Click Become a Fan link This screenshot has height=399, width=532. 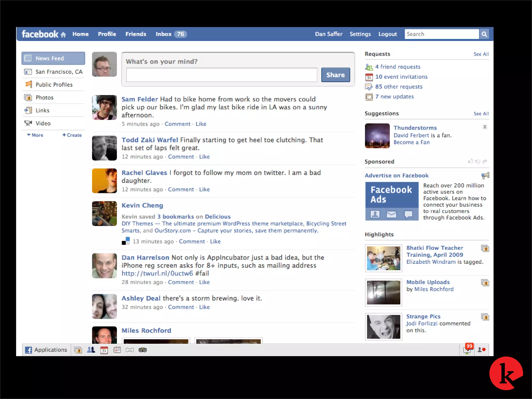411,142
